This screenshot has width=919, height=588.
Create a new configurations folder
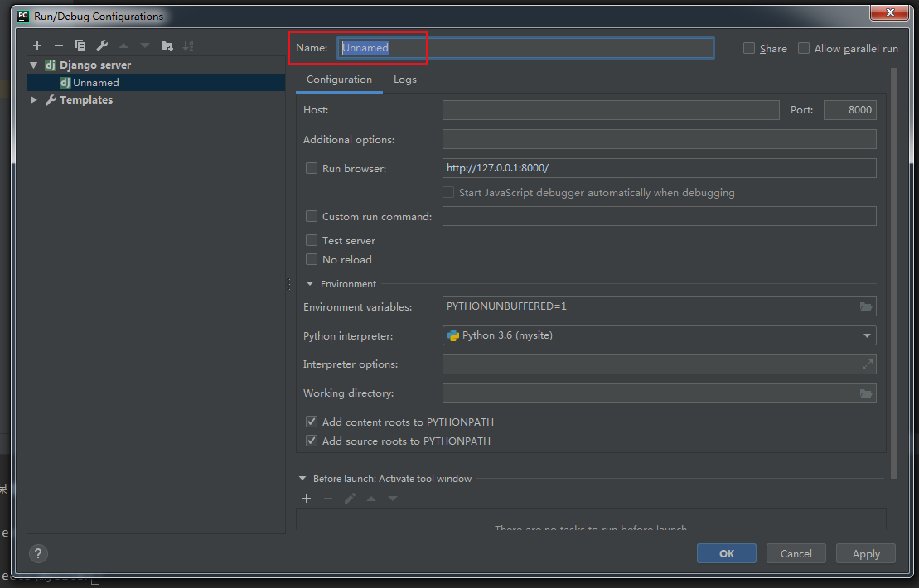click(167, 46)
